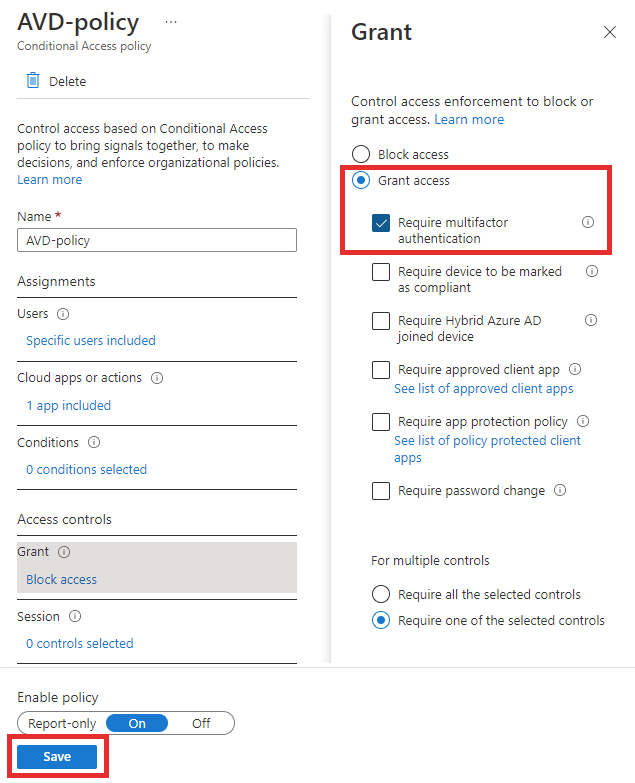Check Require approved client app
This screenshot has height=783, width=635.
[381, 370]
